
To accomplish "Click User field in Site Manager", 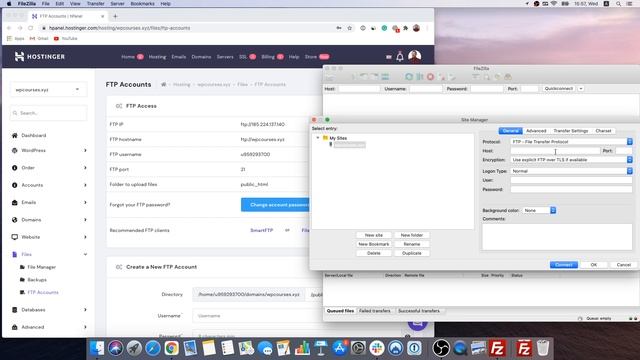I will 571,180.
